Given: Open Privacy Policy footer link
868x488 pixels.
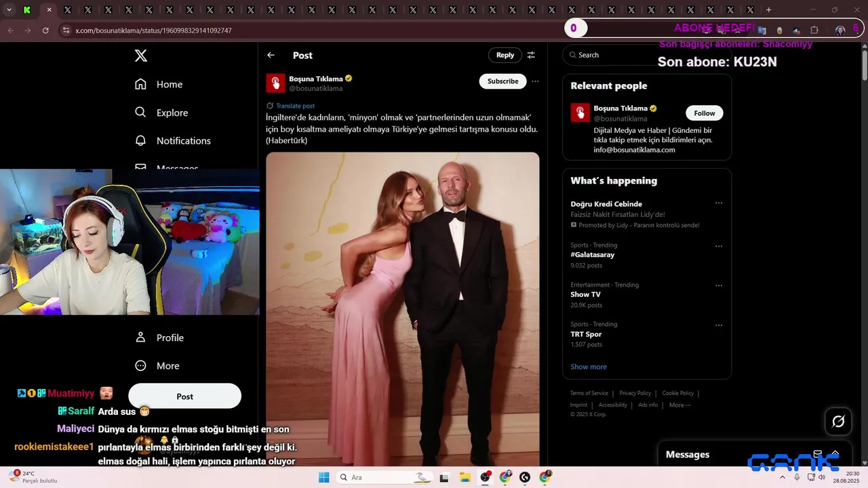Looking at the screenshot, I should 635,393.
